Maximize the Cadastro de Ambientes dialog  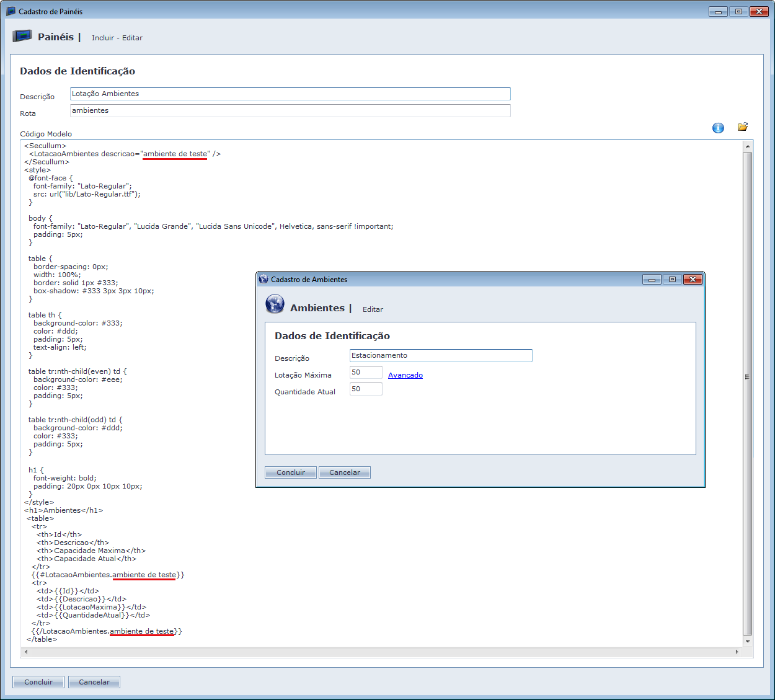(x=672, y=280)
